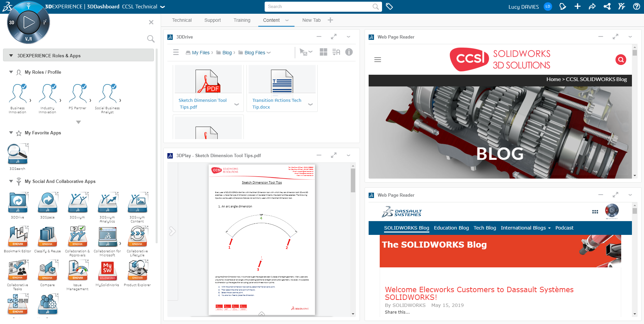Toggle the 3DDrive hamburger side menu
The width and height of the screenshot is (644, 324).
176,52
